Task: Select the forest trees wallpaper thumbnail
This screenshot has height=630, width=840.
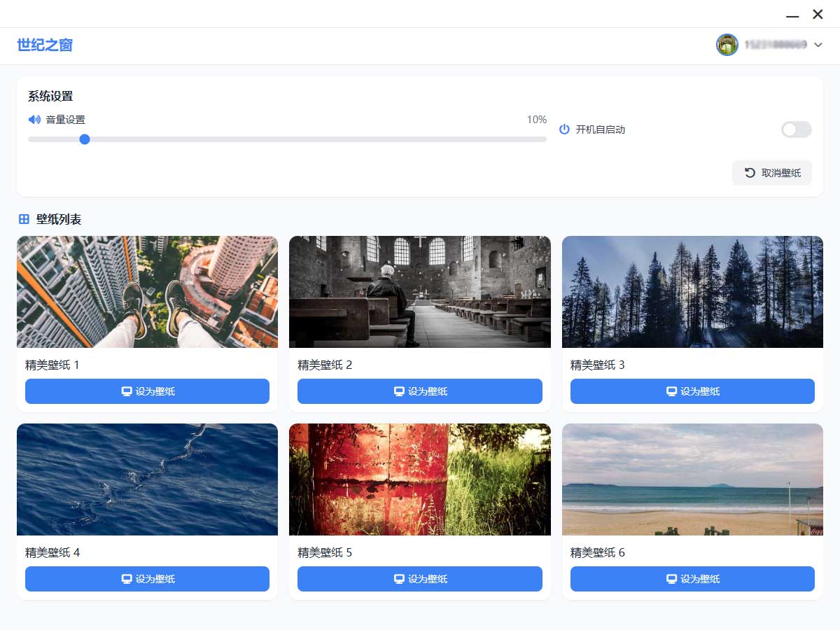Action: click(692, 292)
